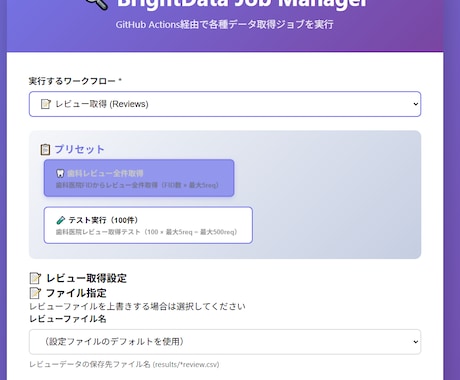Viewport: 460px width, 380px height.
Task: Click the プリセット heading text
Action: (79, 149)
